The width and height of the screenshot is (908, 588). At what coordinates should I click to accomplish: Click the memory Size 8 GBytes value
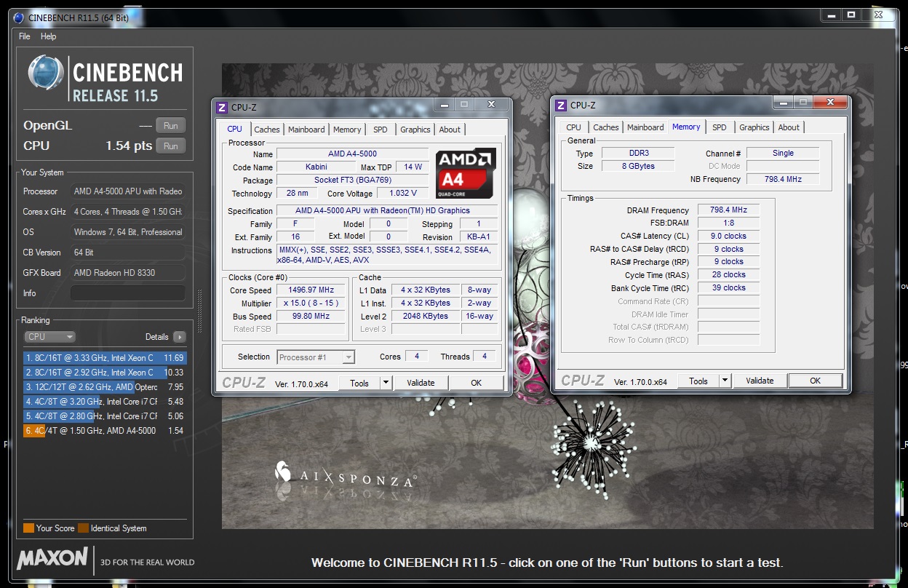tap(637, 167)
